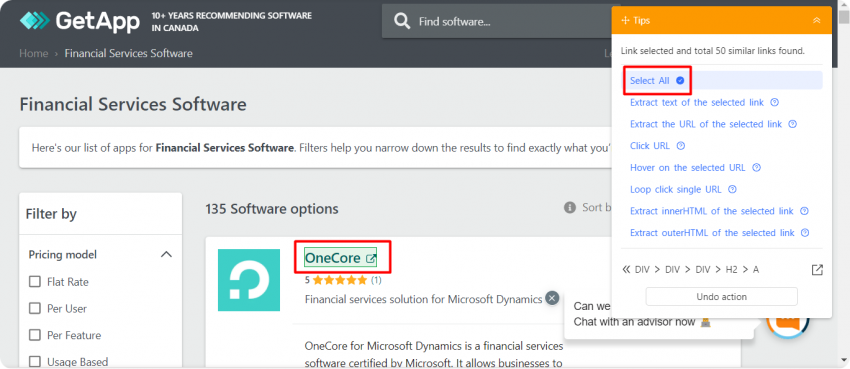Choose Extract outerHTML of the selected link

pyautogui.click(x=712, y=232)
